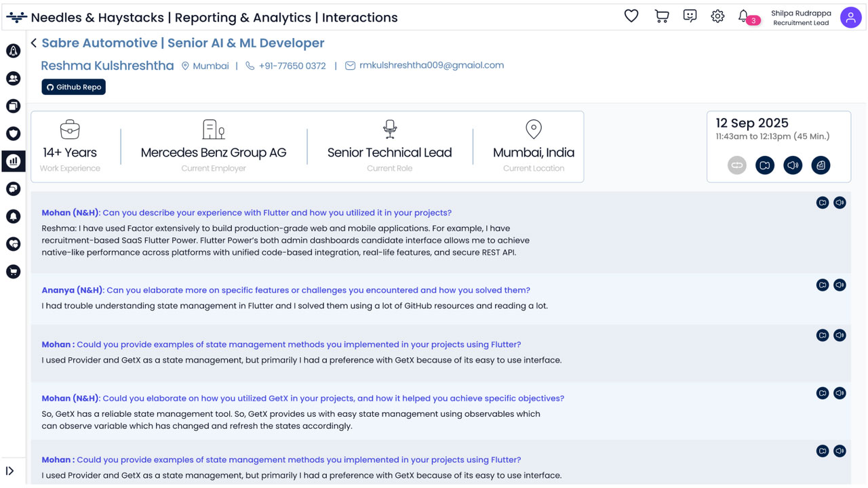Click the candidate email address link
Screen dimensions: 868x488
tap(431, 66)
